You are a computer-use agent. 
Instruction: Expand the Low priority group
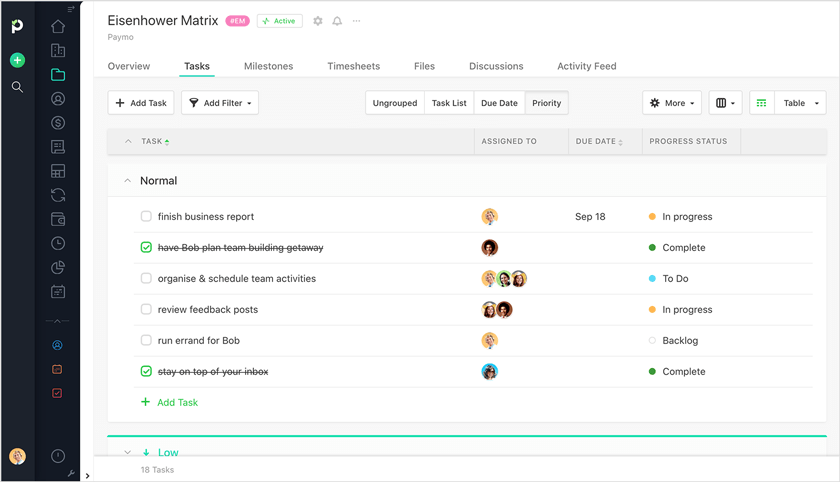[128, 453]
